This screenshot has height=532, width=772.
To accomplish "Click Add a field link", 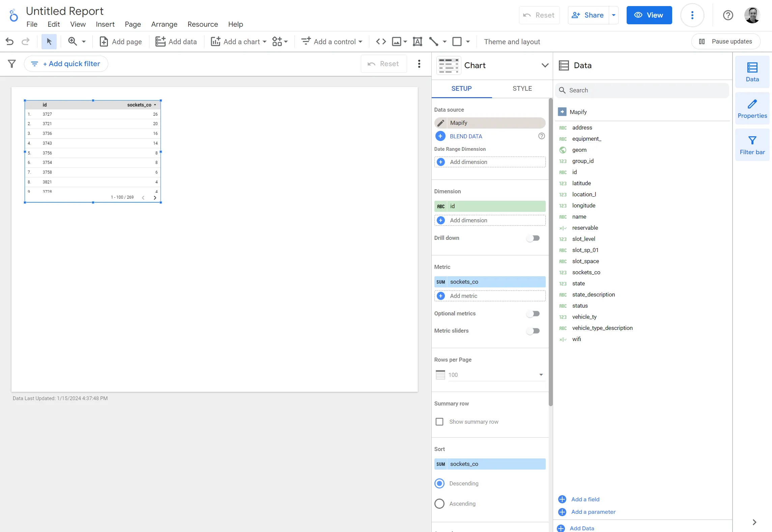I will pos(585,499).
